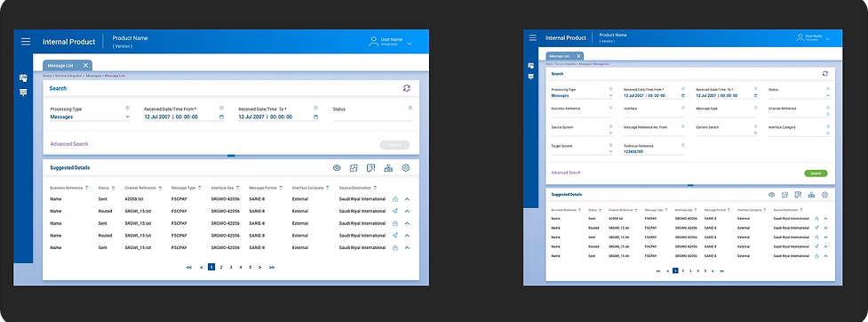Select Message List tab in left mockup
The image size is (868, 322).
(x=60, y=66)
